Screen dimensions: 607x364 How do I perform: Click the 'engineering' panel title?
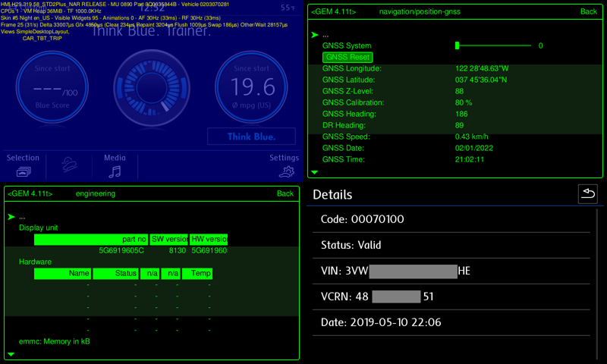[x=96, y=193]
